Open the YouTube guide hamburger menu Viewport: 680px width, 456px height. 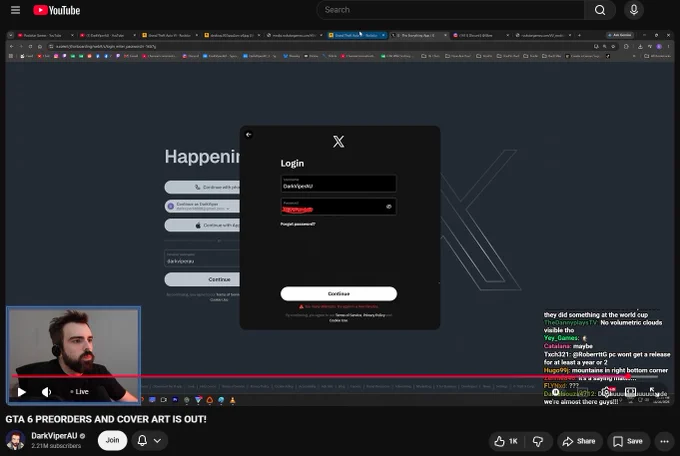15,10
